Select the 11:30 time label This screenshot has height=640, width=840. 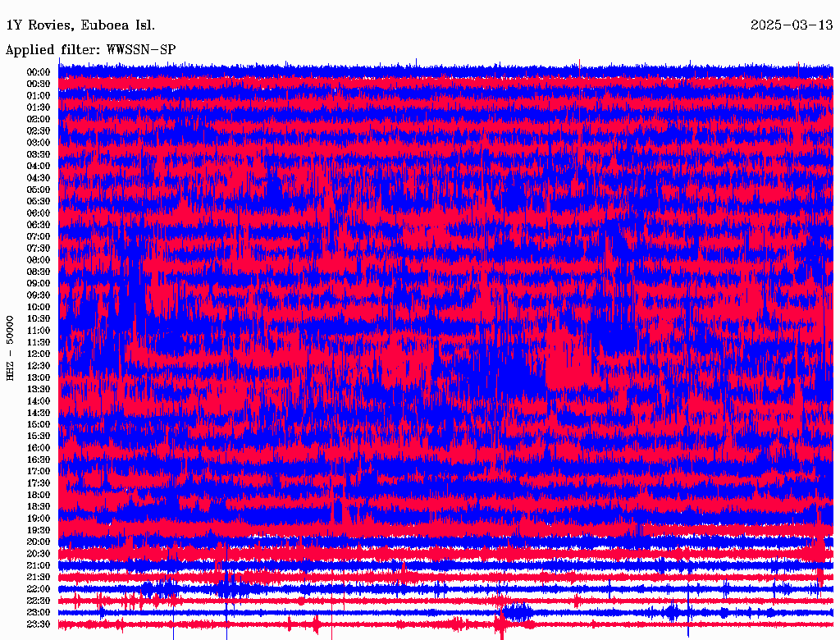click(x=39, y=342)
